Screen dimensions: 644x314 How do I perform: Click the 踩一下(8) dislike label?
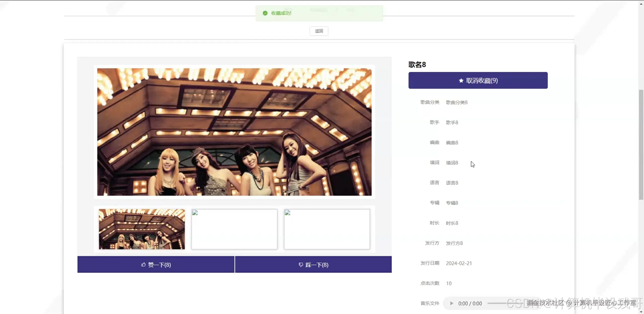317,265
